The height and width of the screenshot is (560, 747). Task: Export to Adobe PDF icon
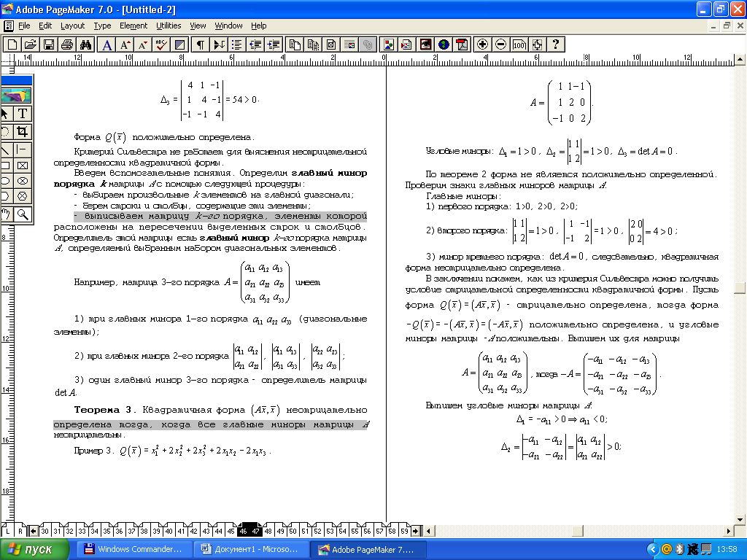pos(462,44)
